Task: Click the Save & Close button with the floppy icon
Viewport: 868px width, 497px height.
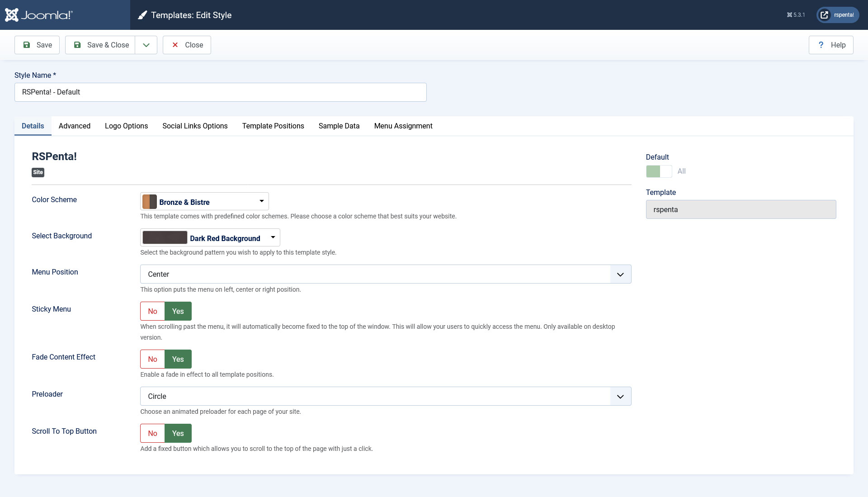Action: click(100, 45)
